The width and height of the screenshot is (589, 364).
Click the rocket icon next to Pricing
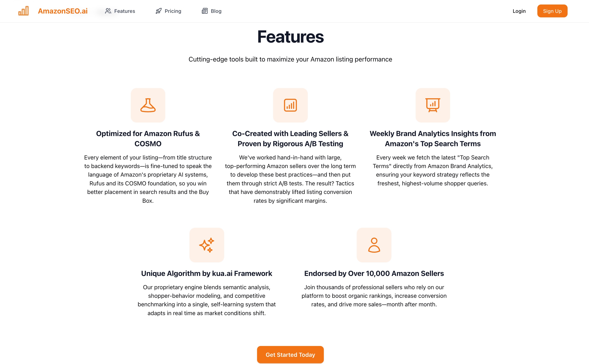(158, 11)
